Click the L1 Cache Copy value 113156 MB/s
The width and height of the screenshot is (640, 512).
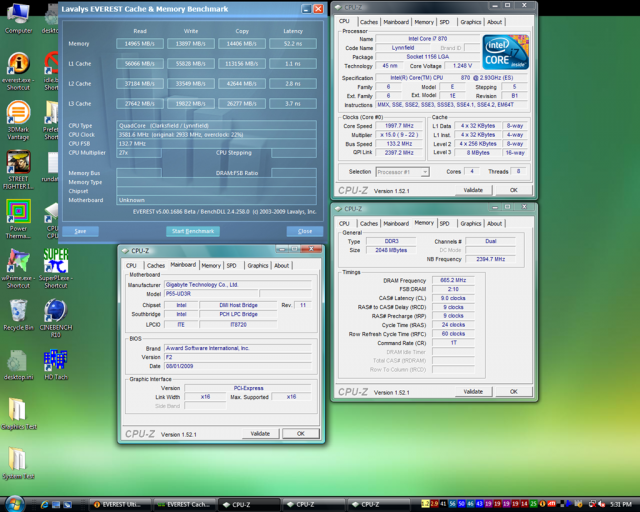(x=242, y=64)
